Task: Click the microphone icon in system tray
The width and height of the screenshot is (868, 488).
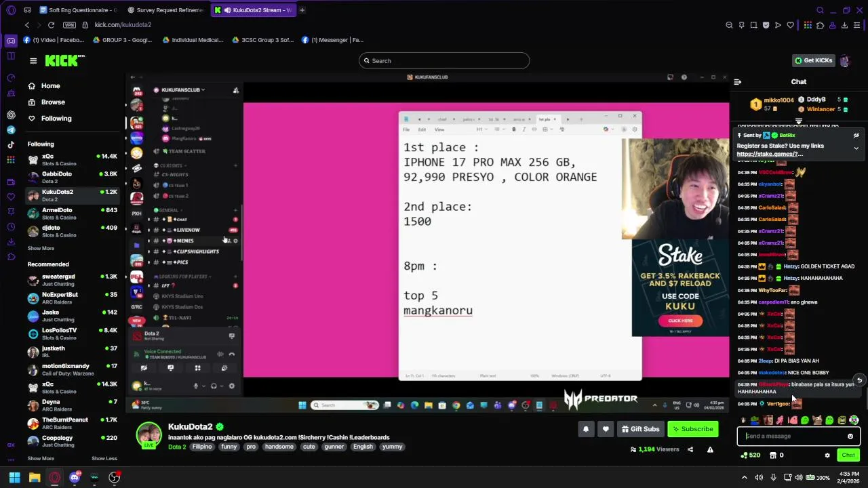Action: tap(773, 478)
